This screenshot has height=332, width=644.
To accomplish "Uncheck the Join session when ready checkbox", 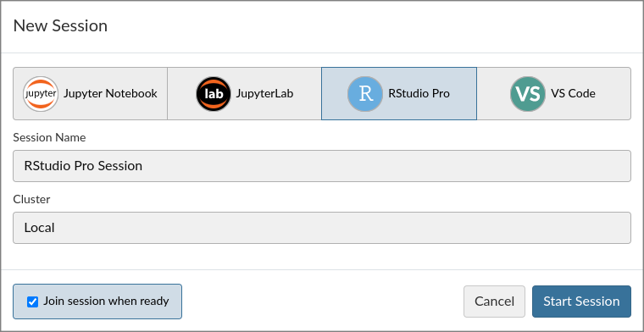I will [32, 302].
